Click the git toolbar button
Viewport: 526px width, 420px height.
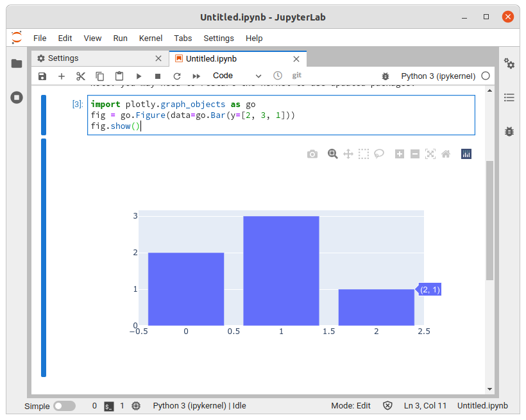(297, 75)
